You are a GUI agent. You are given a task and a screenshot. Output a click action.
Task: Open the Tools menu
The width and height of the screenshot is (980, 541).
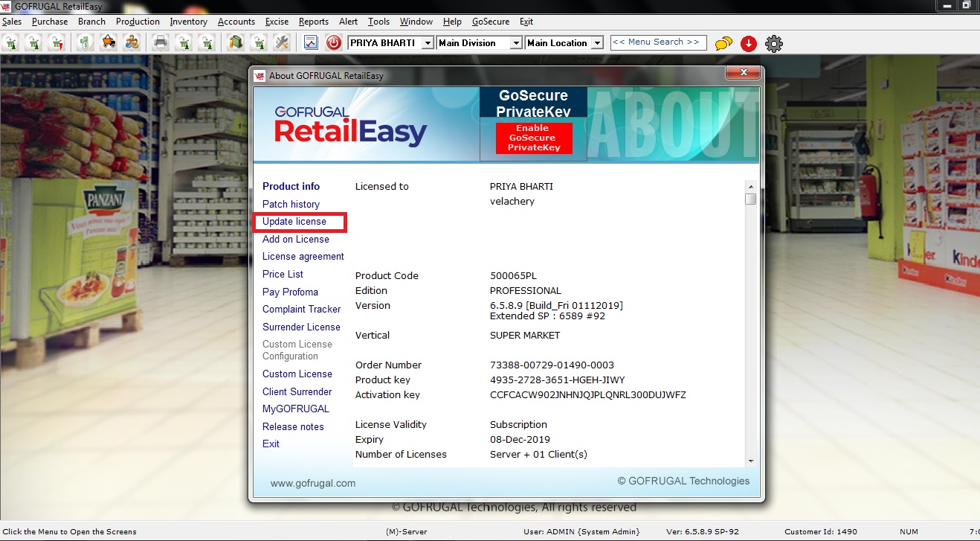point(378,22)
